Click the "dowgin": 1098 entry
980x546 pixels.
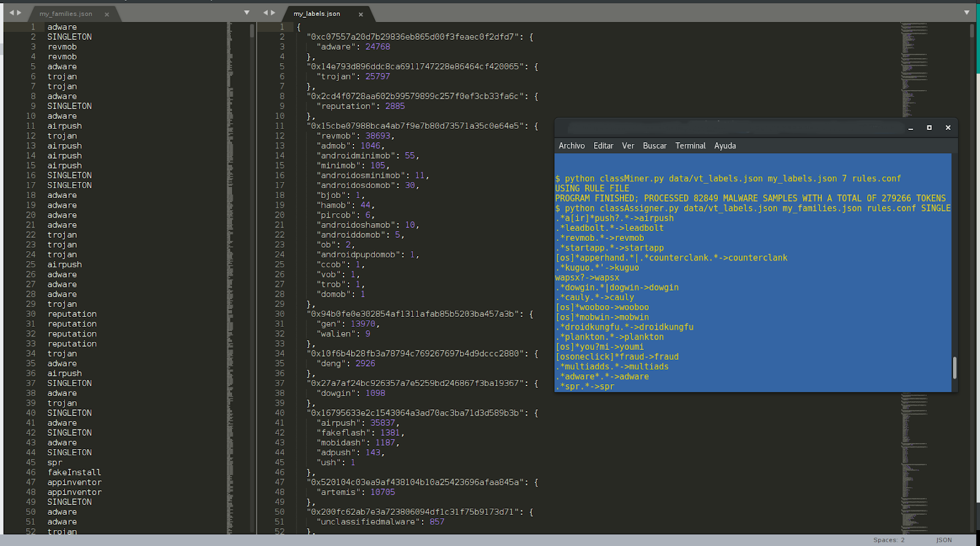[x=351, y=393]
